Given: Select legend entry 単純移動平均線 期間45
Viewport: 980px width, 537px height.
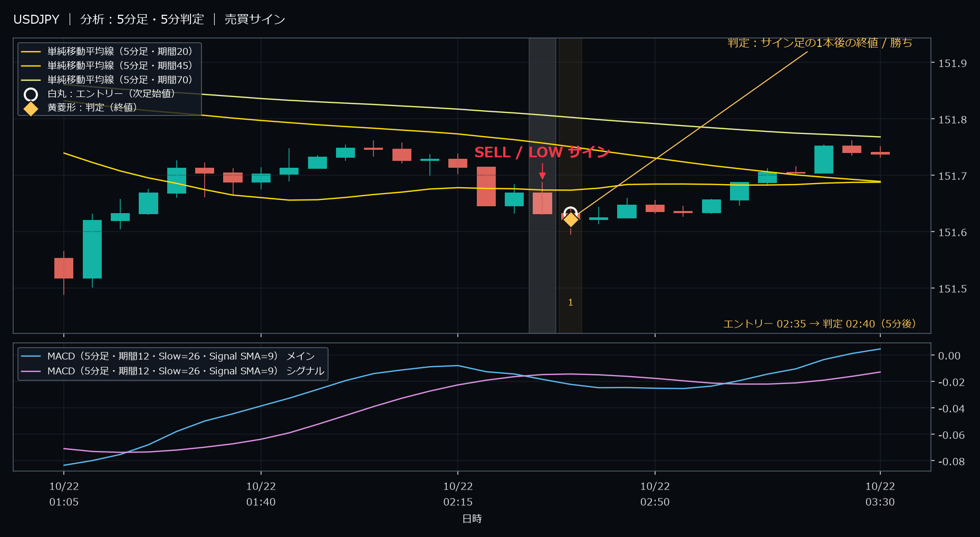Looking at the screenshot, I should click(x=107, y=65).
